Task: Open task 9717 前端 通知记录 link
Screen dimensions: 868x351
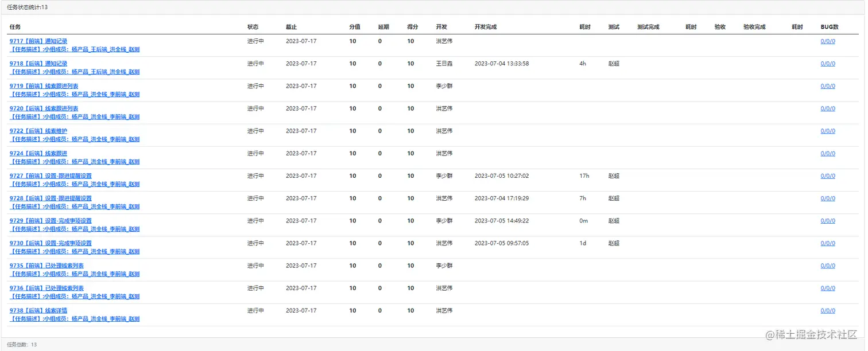Action: point(38,41)
